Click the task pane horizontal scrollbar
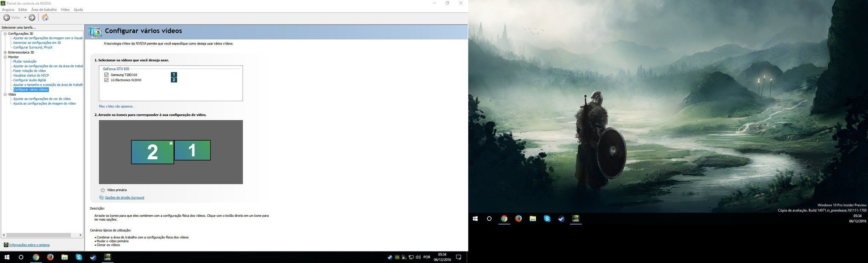 42,235
